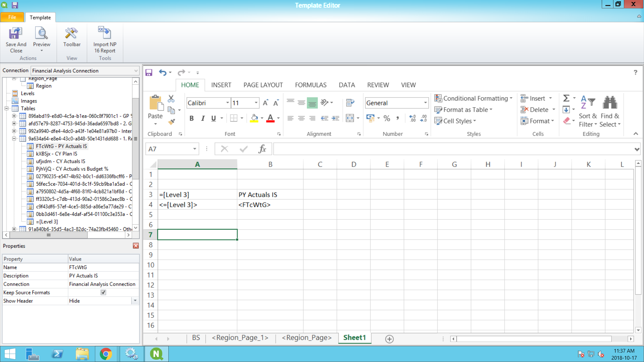Screen dimensions: 644x362
Task: Toggle the Keep Source Formats checkbox
Action: point(103,292)
